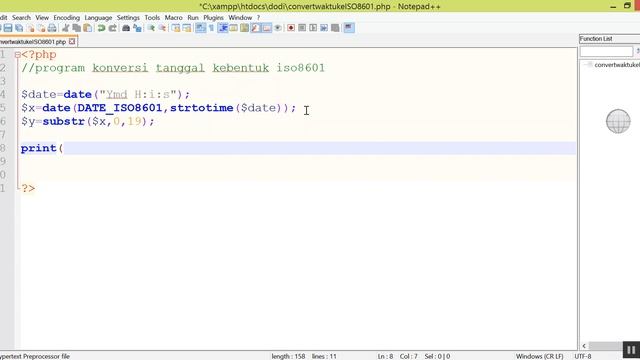Click the Paste clipboard icon
Screen dimensions: 640x360
(x=87, y=28)
